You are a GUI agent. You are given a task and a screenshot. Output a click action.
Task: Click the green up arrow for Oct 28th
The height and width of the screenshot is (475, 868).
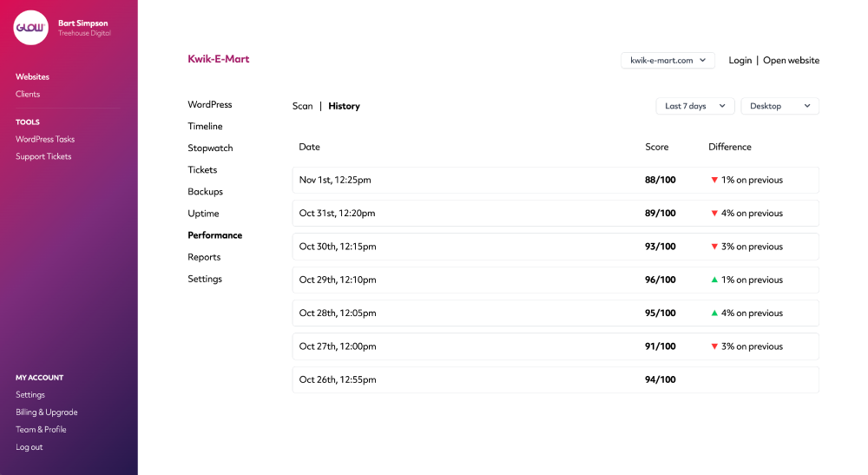click(714, 313)
